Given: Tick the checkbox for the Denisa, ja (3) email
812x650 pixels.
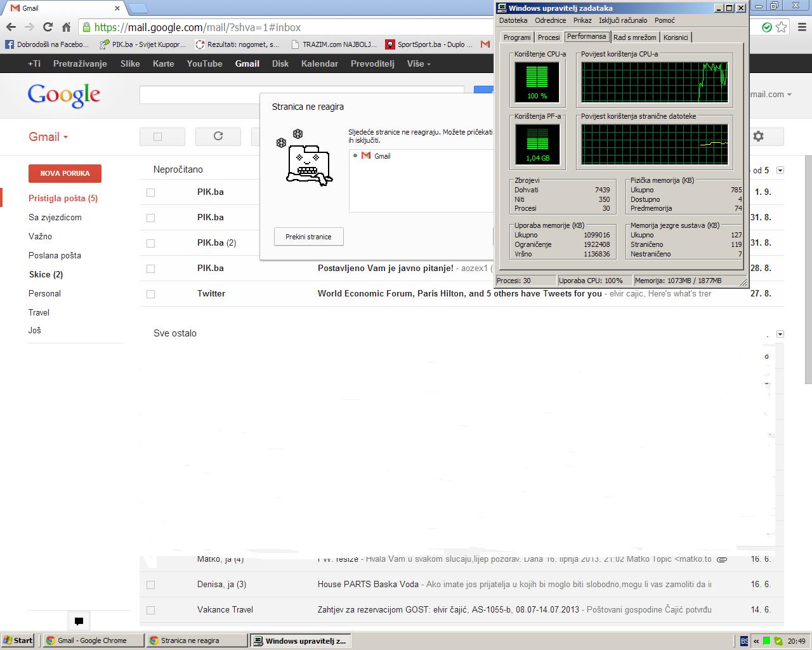Looking at the screenshot, I should click(151, 585).
